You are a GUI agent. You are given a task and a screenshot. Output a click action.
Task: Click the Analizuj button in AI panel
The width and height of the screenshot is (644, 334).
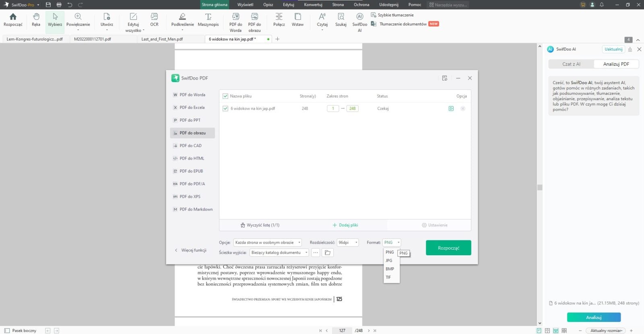594,318
